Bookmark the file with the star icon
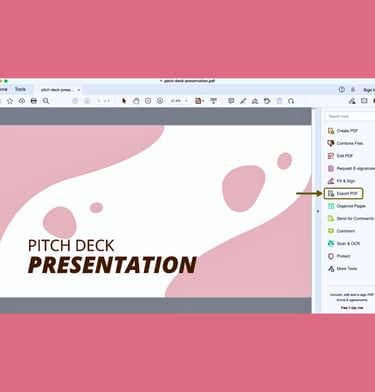375x392 pixels. (x=10, y=101)
